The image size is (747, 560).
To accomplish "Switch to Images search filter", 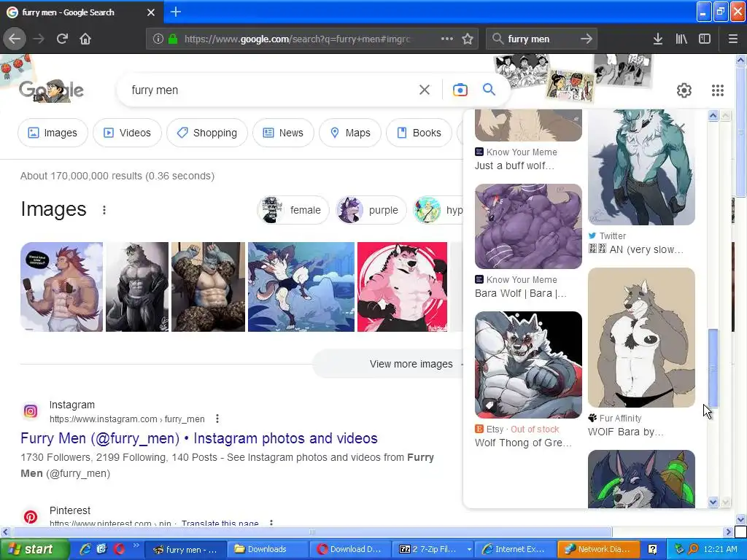I will click(53, 133).
